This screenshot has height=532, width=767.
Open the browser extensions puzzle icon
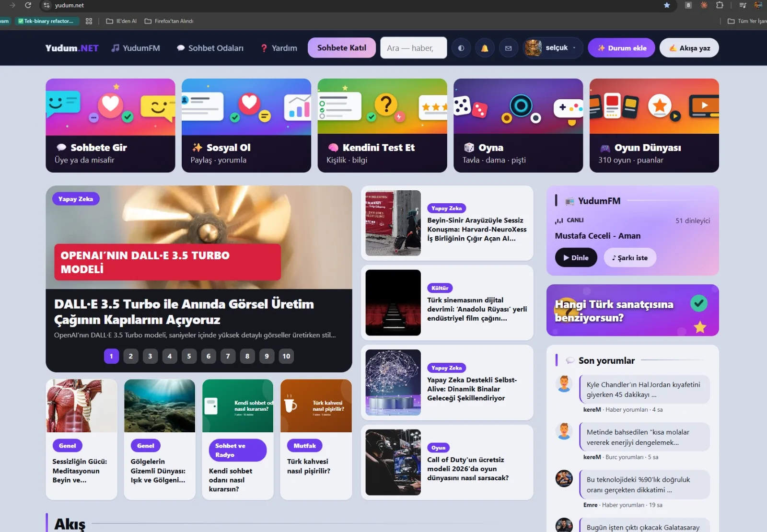pos(720,5)
